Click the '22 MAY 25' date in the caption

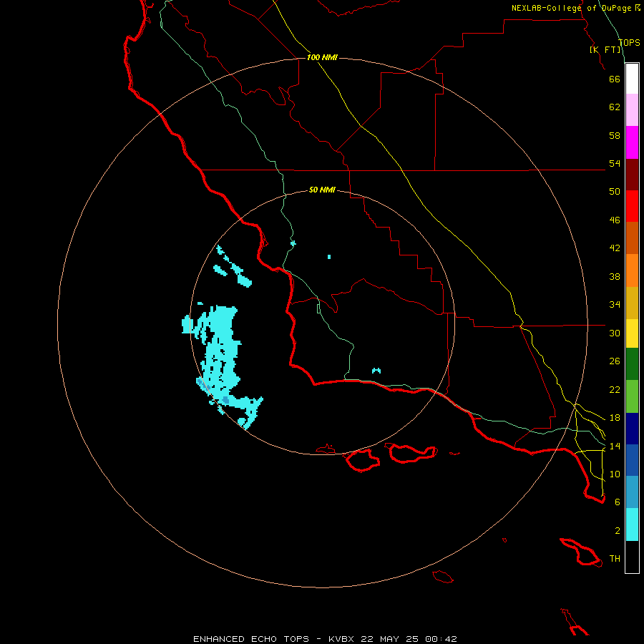(389, 639)
